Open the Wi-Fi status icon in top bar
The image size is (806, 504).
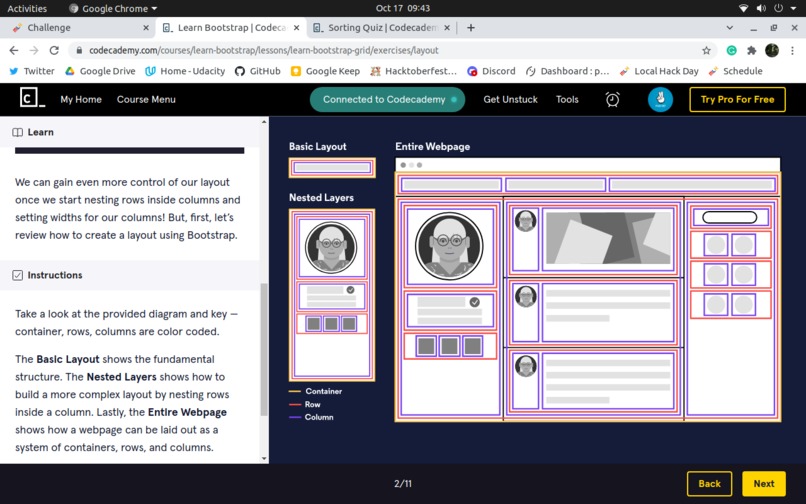pyautogui.click(x=743, y=8)
